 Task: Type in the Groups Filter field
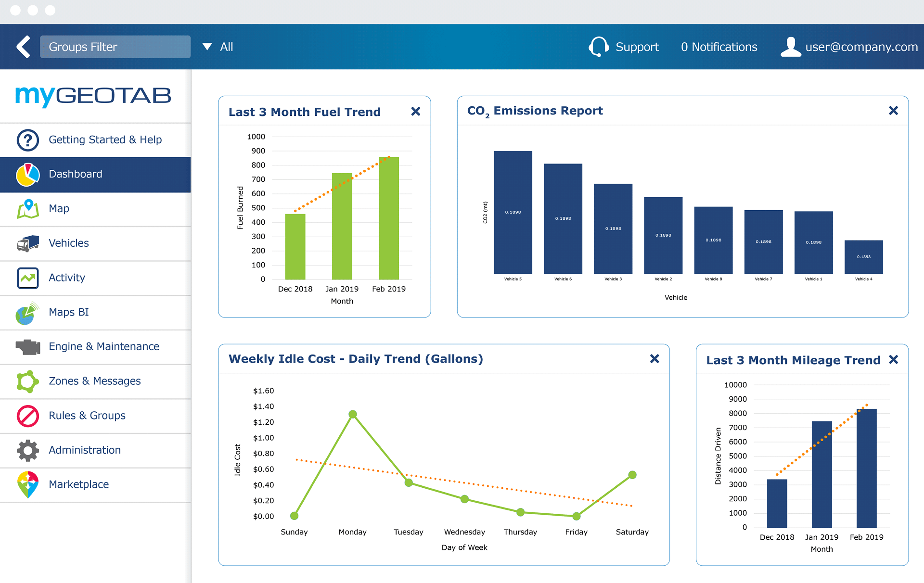pos(115,47)
